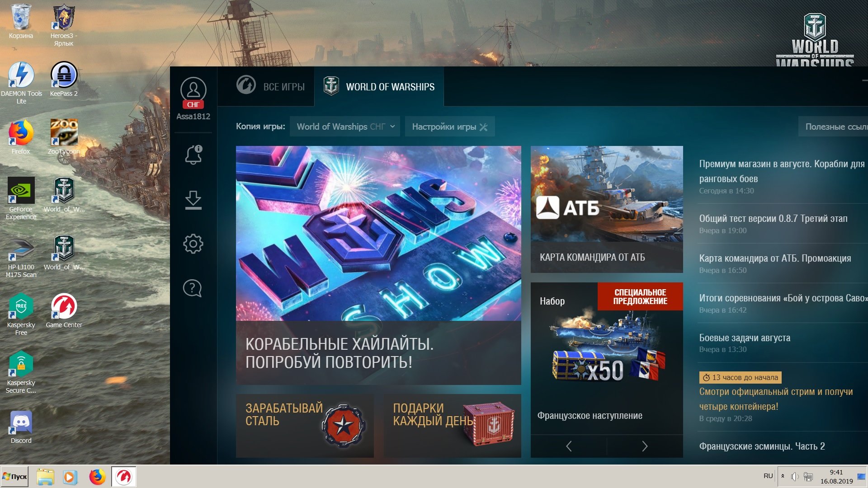Open the Полезные ссылки button
868x488 pixels.
coord(833,127)
